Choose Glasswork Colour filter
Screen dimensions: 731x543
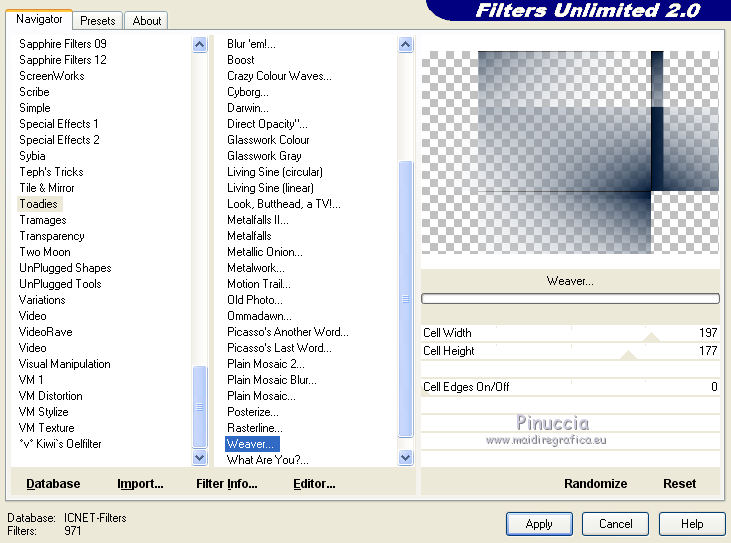point(268,140)
